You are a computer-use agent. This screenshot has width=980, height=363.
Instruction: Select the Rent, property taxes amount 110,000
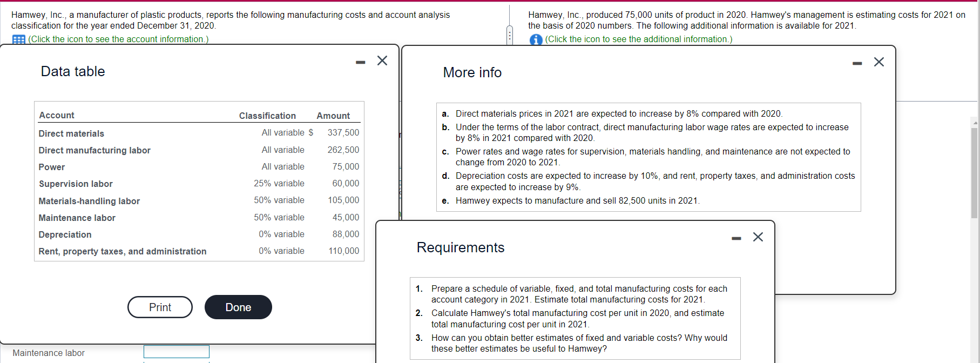pyautogui.click(x=344, y=251)
